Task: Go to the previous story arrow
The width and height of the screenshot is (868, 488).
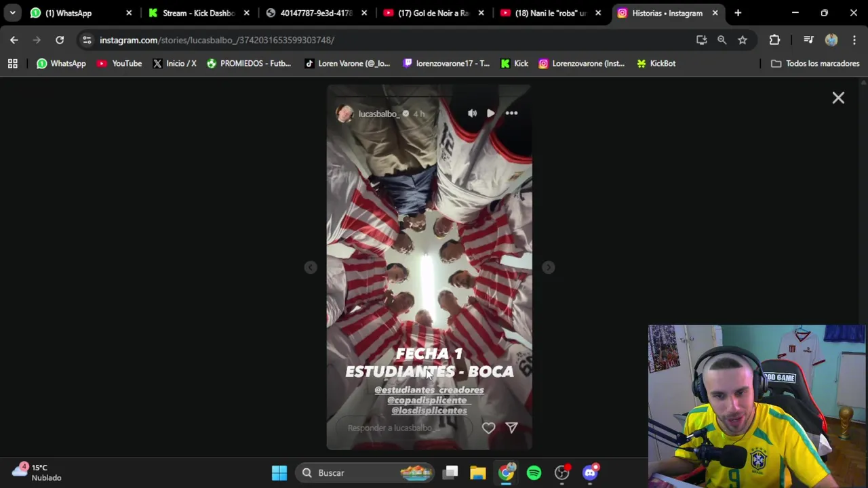Action: tap(311, 268)
